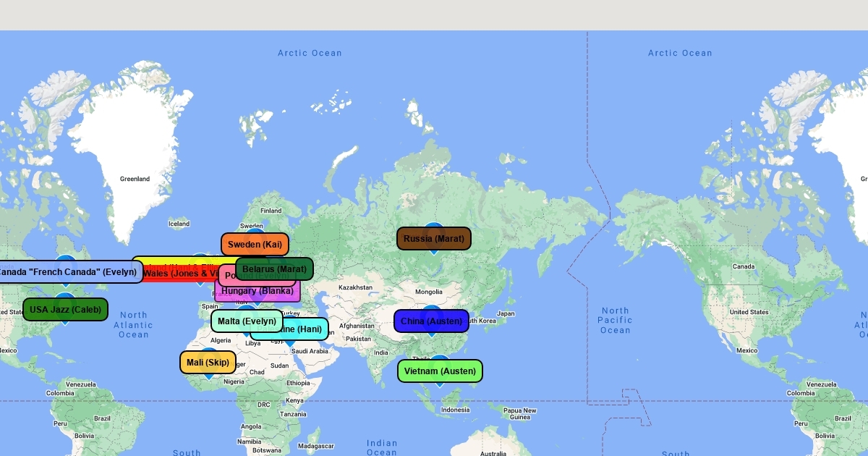868x456 pixels.
Task: Open the Sweden (Kai) marker label
Action: (255, 245)
